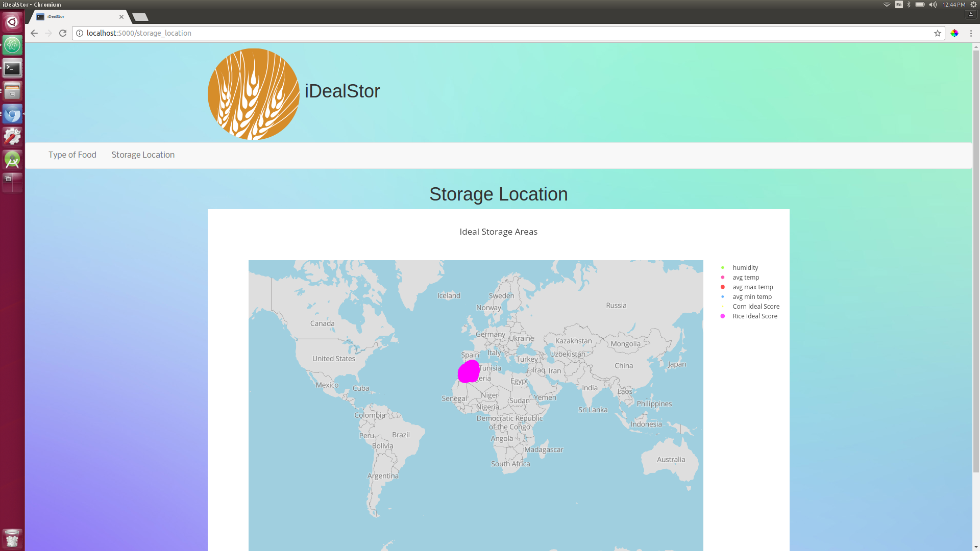
Task: Click the colorful extension icon
Action: pos(954,33)
